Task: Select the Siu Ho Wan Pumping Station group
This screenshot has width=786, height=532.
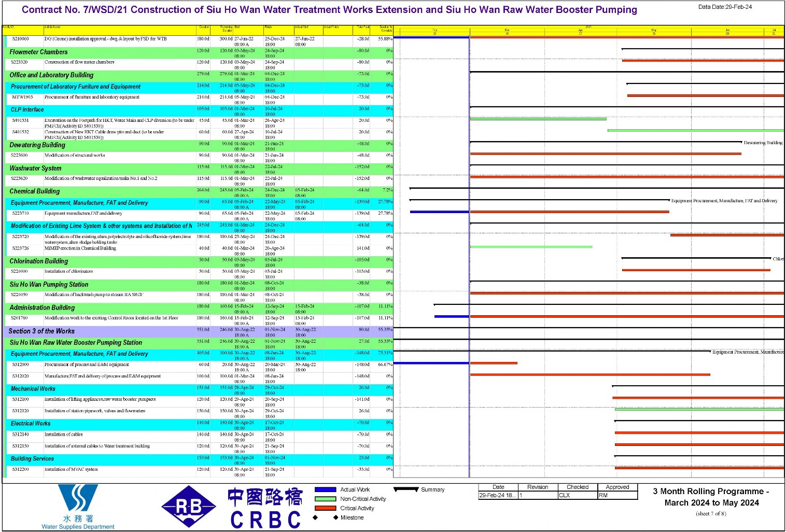Action: click(x=198, y=285)
